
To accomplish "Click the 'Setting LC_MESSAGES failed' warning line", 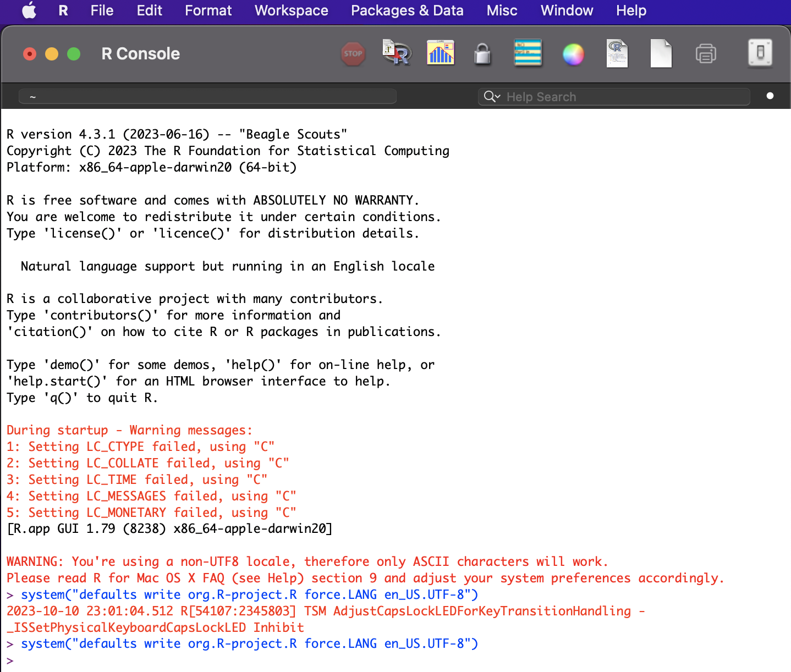I will pos(151,496).
